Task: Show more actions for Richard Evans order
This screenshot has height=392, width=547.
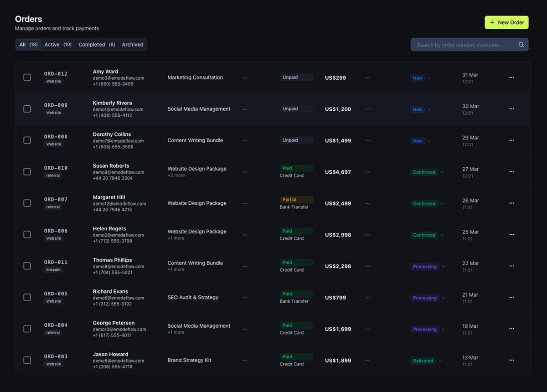Action: click(511, 298)
